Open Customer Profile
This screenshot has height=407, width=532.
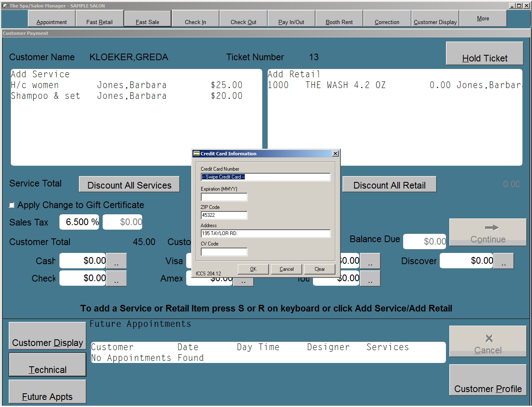(x=488, y=380)
